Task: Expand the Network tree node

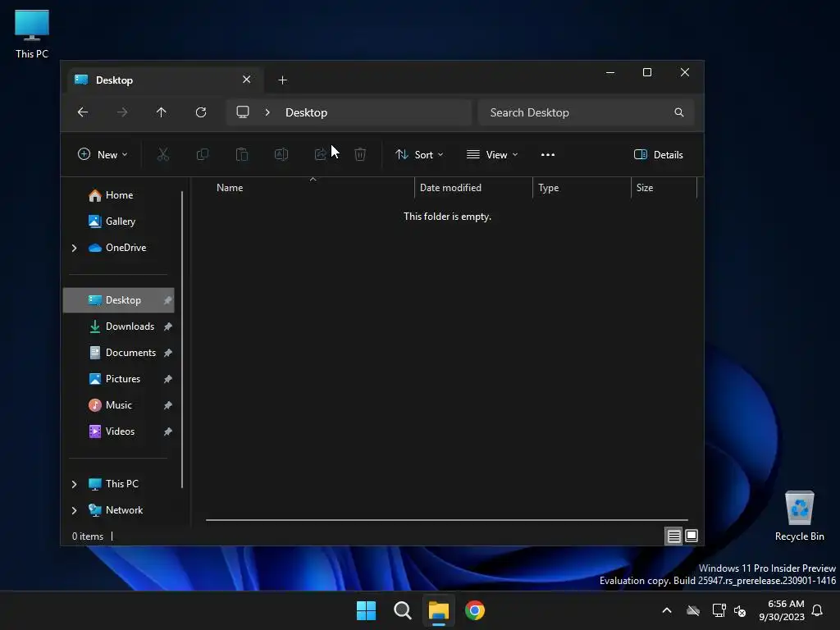Action: click(x=75, y=510)
